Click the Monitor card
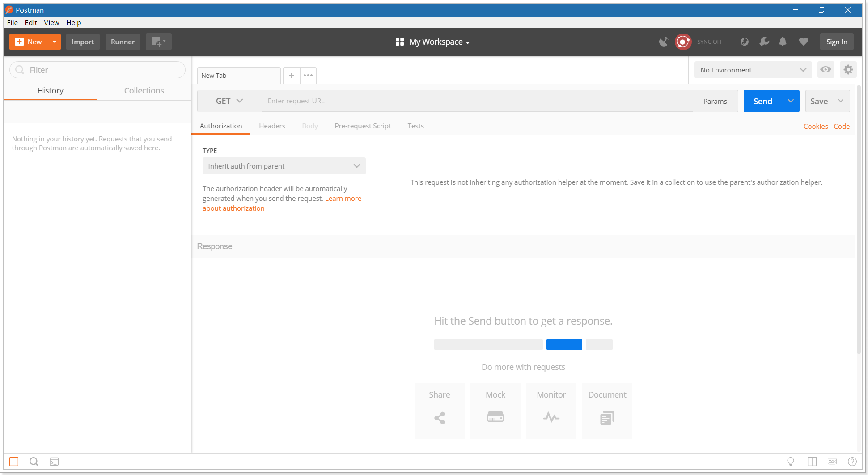 click(551, 411)
